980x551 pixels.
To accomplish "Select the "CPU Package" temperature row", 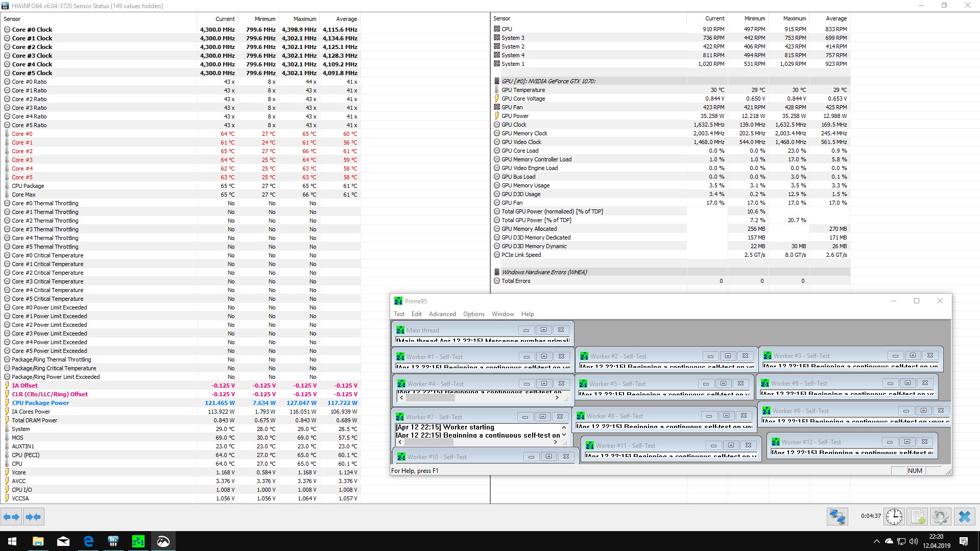I will [x=181, y=186].
